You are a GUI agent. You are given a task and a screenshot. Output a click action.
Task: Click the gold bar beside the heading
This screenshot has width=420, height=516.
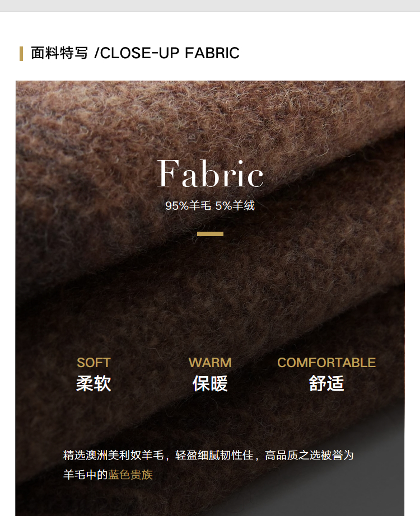(x=21, y=54)
